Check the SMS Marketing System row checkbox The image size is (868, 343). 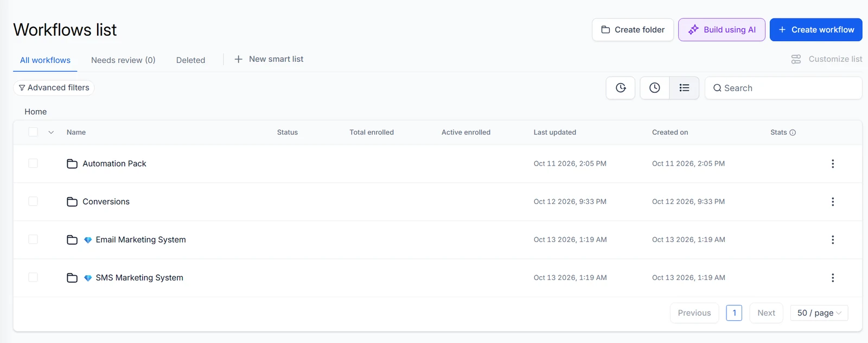[x=33, y=277]
